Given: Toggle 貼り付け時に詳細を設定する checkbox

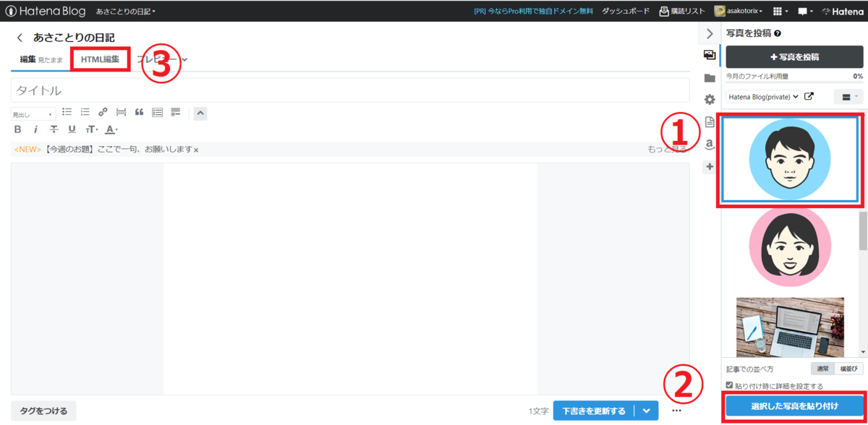Looking at the screenshot, I should point(730,385).
